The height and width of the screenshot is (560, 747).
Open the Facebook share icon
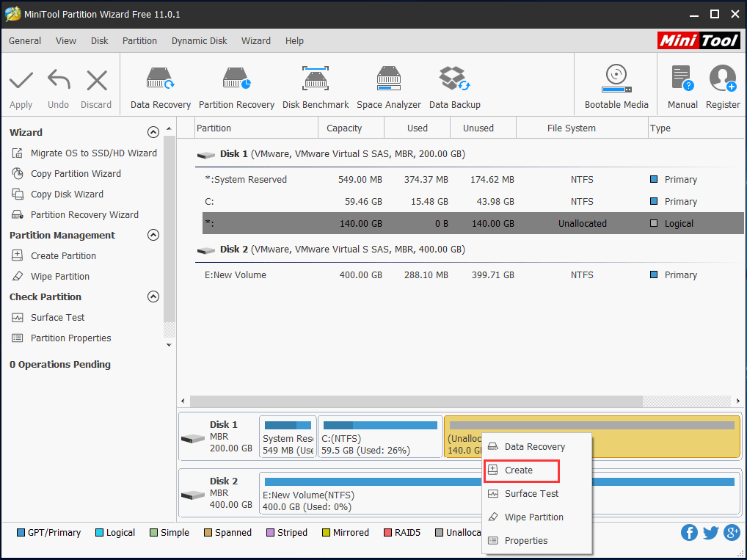click(689, 532)
